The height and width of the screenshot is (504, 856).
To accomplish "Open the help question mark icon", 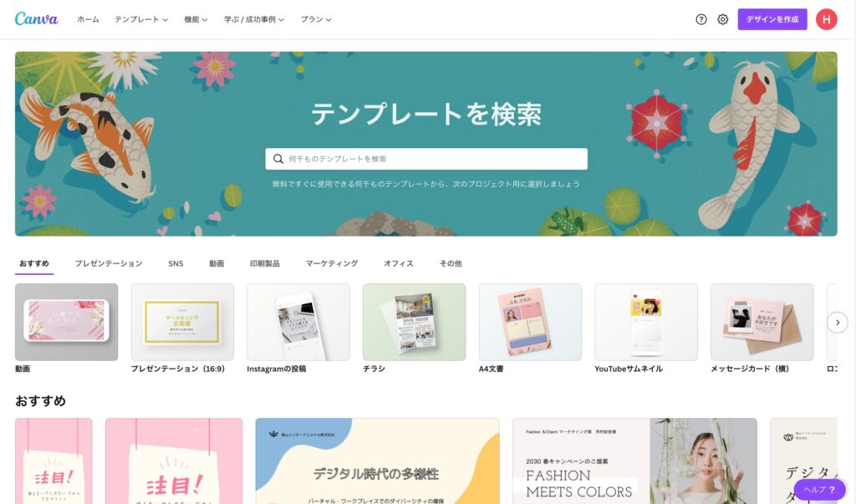I will pyautogui.click(x=701, y=20).
